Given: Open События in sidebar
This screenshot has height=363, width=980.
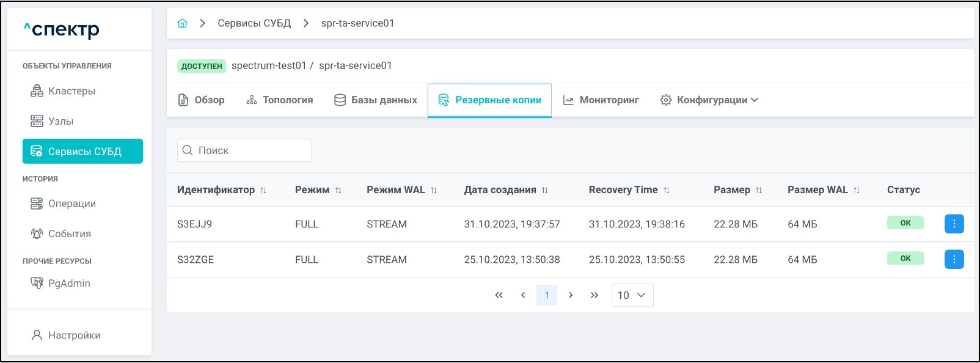Looking at the screenshot, I should [69, 233].
